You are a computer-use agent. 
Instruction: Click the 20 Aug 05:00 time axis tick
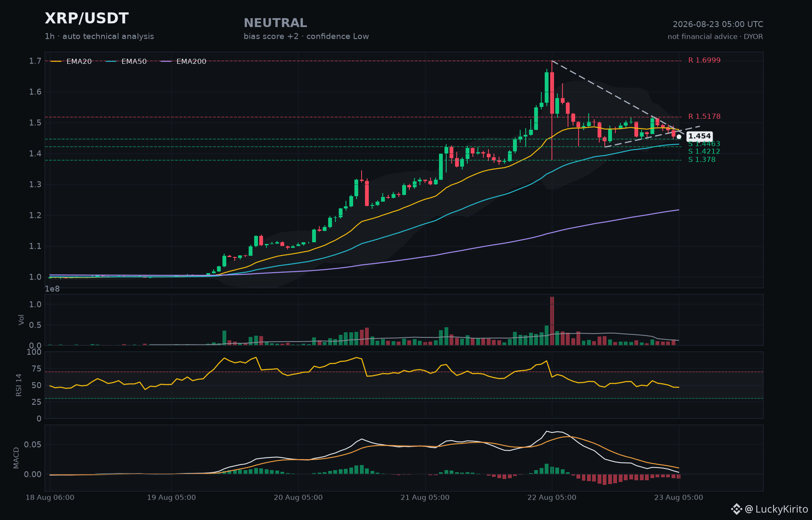(x=298, y=498)
